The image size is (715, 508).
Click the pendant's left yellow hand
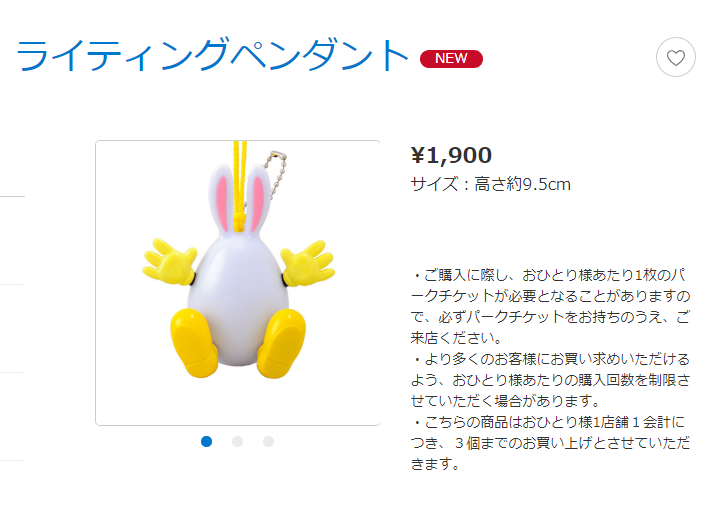(170, 262)
